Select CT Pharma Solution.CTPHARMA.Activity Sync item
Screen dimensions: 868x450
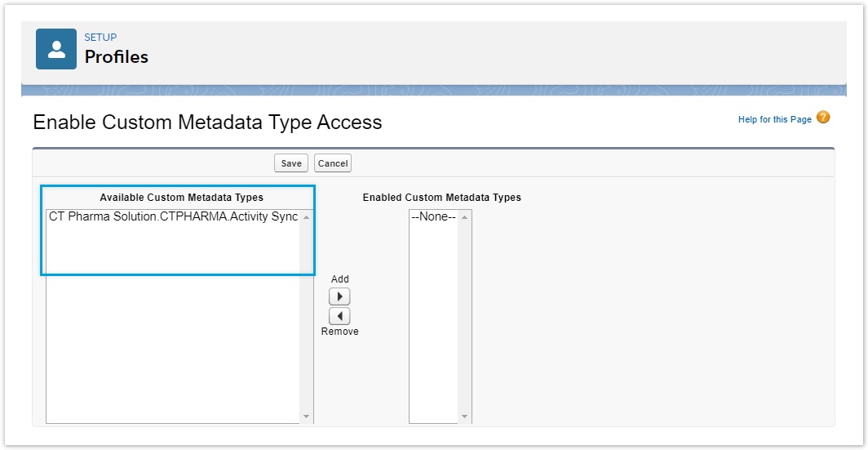tap(173, 217)
